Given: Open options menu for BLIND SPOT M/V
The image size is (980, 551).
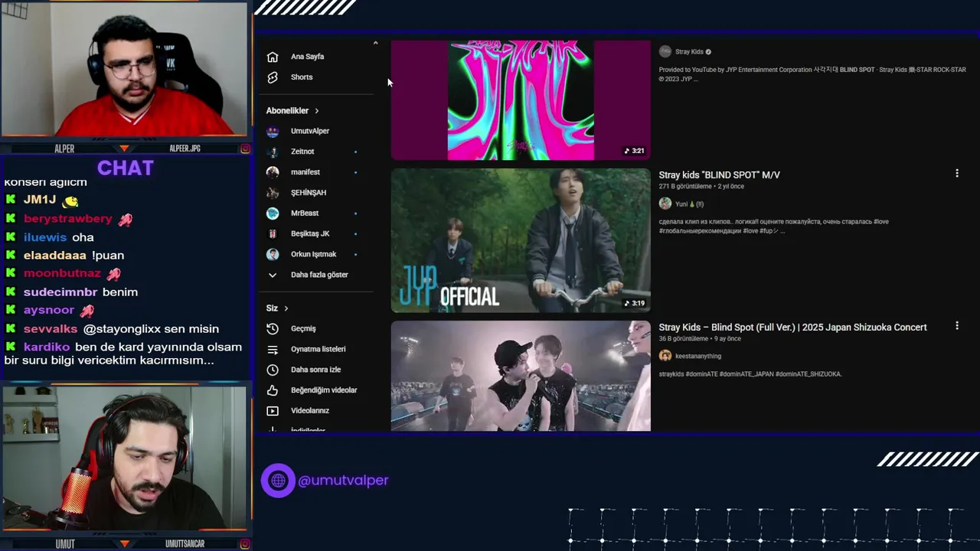Looking at the screenshot, I should coord(956,174).
